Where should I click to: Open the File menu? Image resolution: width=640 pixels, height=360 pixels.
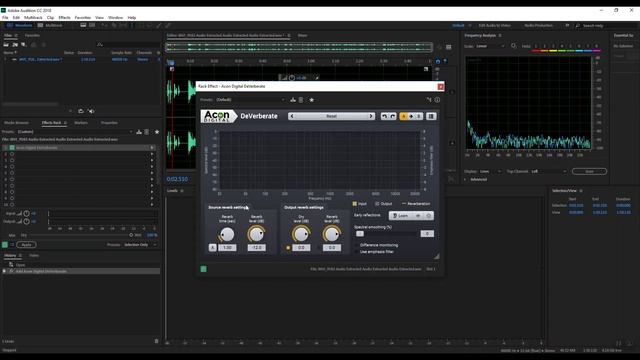pyautogui.click(x=5, y=18)
